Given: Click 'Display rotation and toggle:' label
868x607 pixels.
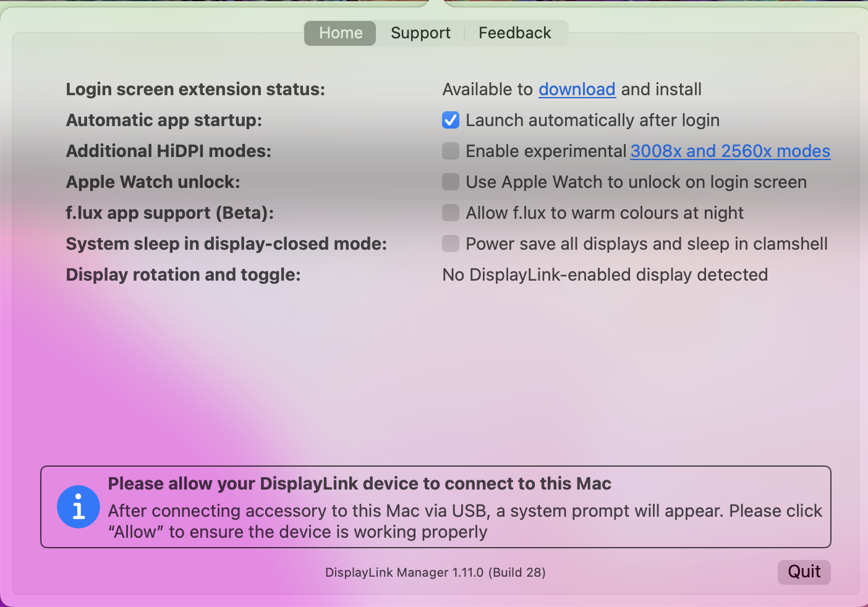Looking at the screenshot, I should (183, 275).
